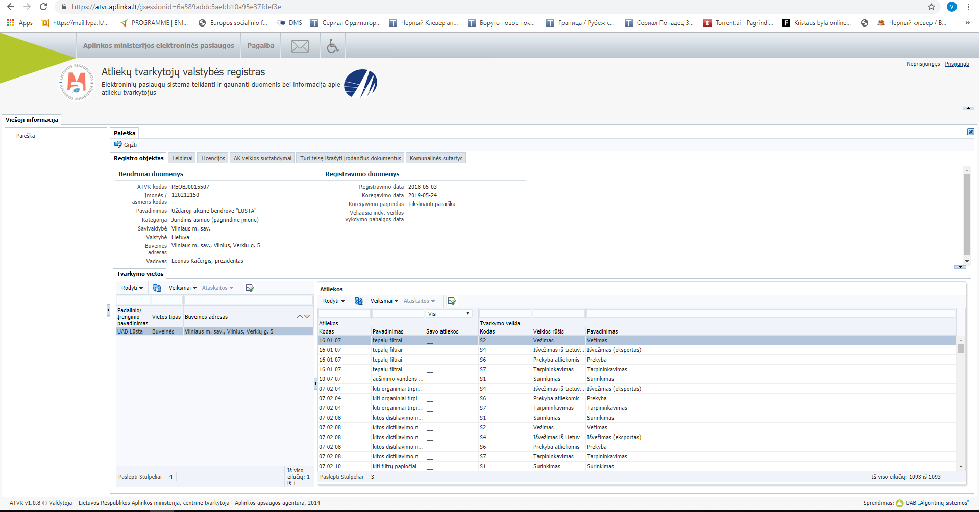The height and width of the screenshot is (512, 980).
Task: Switch to the Licencijos tab
Action: coord(213,158)
